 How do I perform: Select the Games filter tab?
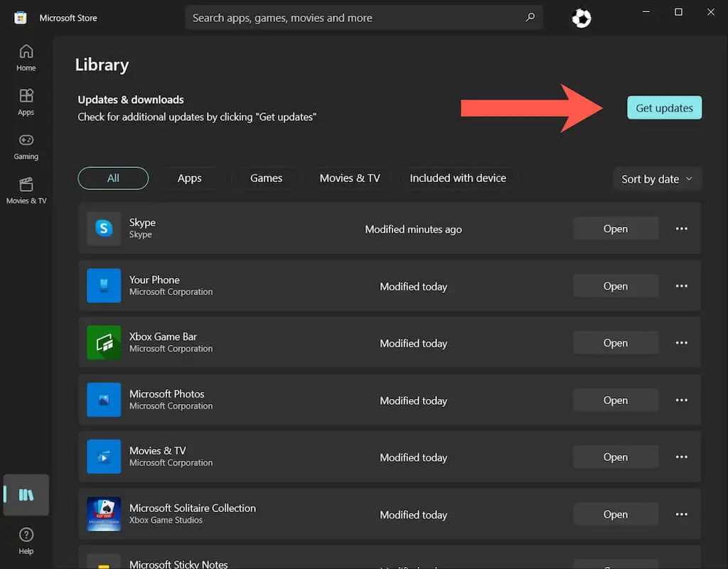pyautogui.click(x=266, y=179)
